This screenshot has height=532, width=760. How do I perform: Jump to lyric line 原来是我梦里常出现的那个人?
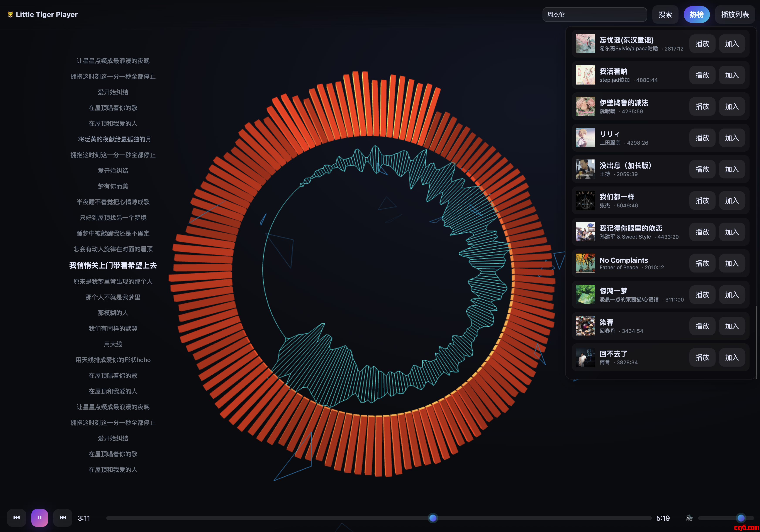click(113, 281)
